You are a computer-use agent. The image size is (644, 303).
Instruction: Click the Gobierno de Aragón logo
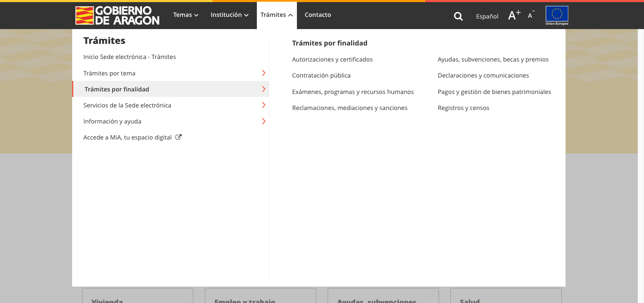[x=117, y=16]
